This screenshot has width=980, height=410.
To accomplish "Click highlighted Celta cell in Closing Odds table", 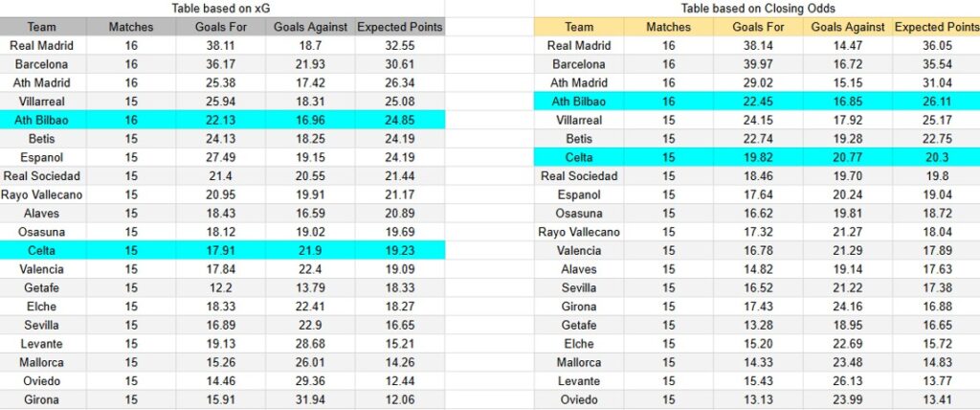I will pyautogui.click(x=578, y=157).
